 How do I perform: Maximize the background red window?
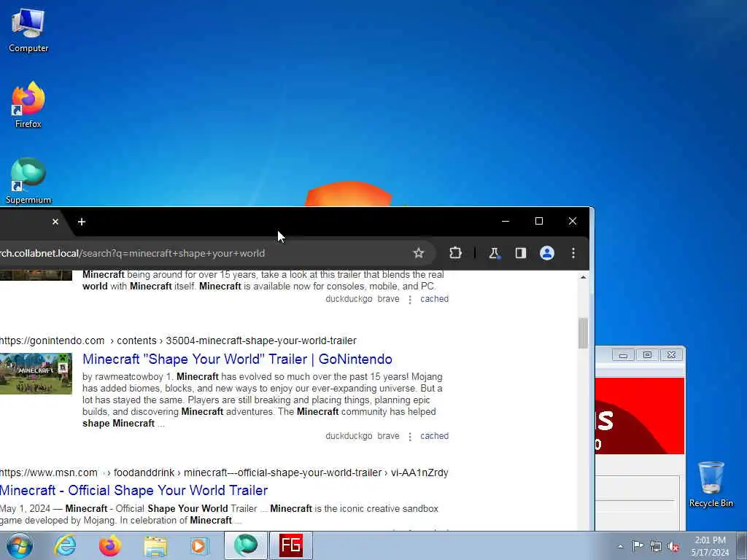647,355
